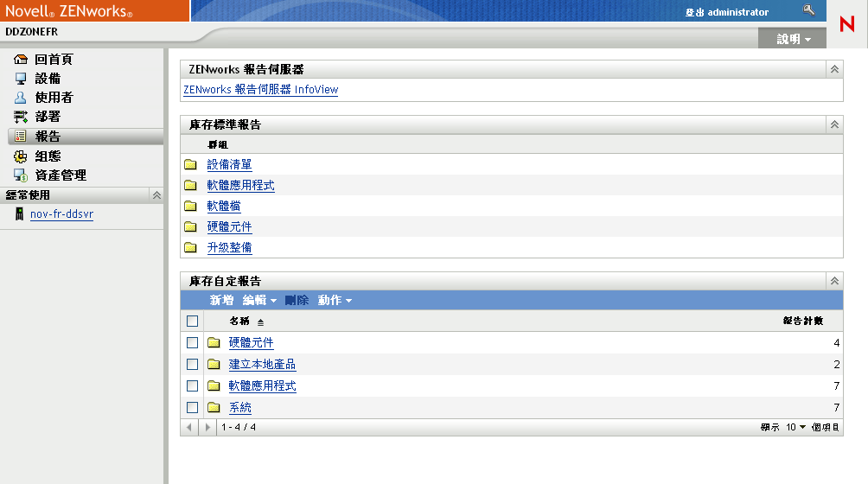Click the server icon beside nov-fr-ddsvr
868x484 pixels.
click(x=19, y=214)
